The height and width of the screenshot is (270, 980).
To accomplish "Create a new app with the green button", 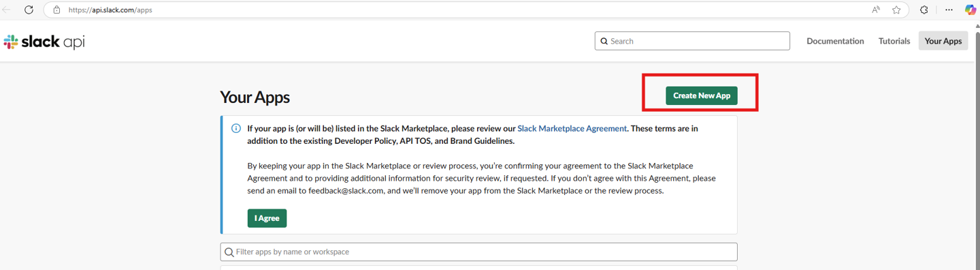I will 702,95.
